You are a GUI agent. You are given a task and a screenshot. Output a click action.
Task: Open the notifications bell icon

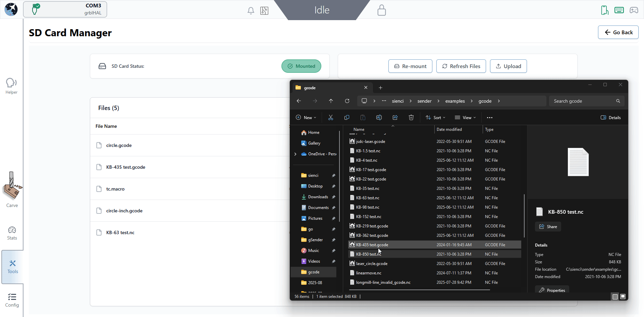[x=251, y=10]
